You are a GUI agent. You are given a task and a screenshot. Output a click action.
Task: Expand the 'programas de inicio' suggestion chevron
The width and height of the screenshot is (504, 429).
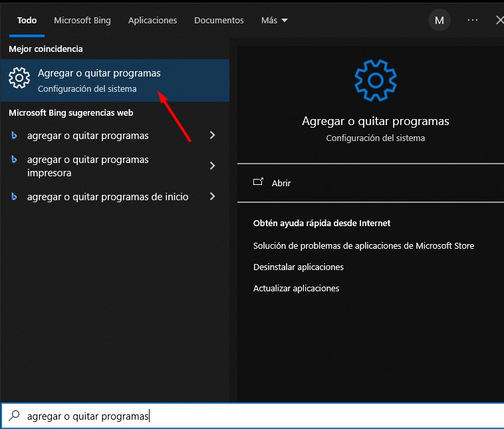212,196
